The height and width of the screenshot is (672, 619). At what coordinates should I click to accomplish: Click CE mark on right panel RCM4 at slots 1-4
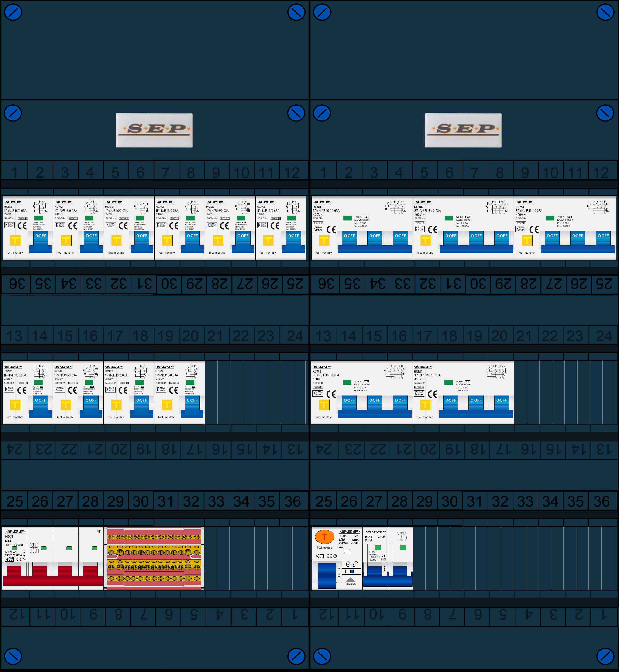pos(331,229)
